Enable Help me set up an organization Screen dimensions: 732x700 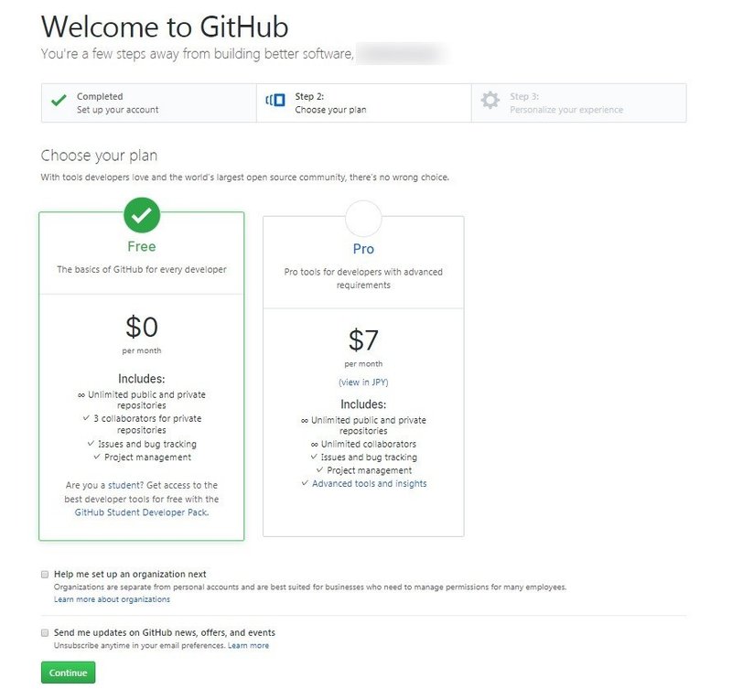[44, 574]
